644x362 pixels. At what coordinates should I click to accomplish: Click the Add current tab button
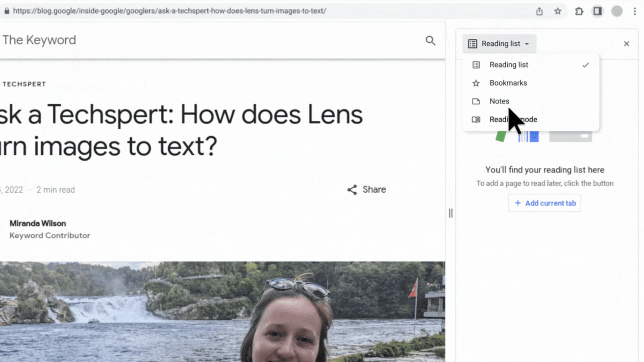tap(544, 203)
